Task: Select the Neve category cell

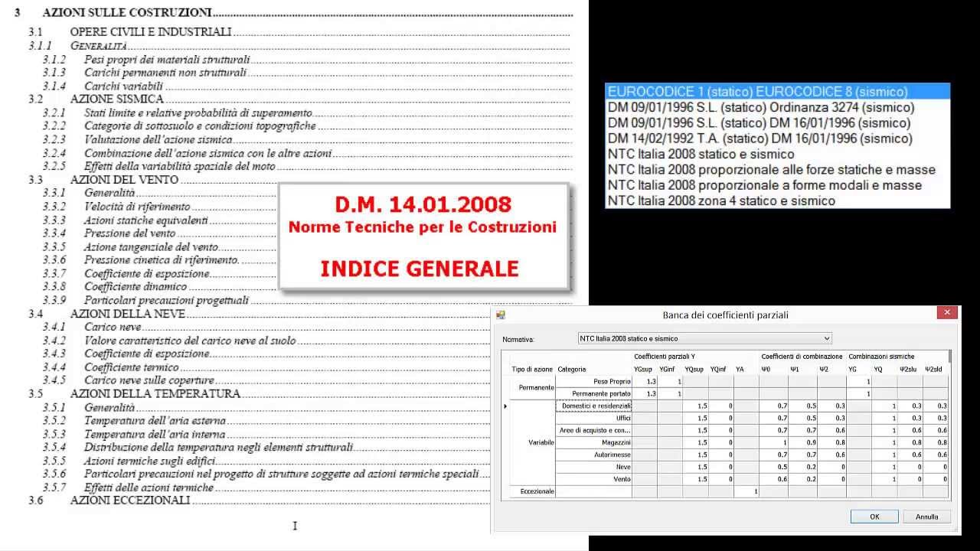Action: click(x=594, y=467)
